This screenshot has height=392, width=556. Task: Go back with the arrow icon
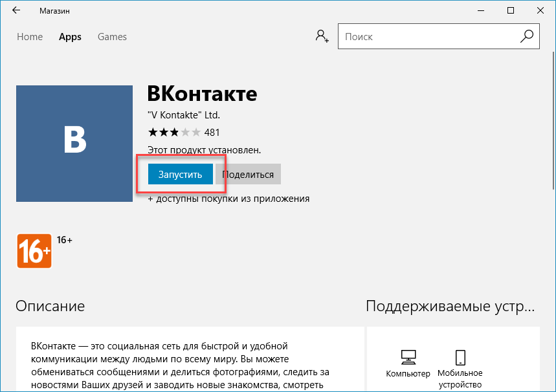(x=16, y=10)
